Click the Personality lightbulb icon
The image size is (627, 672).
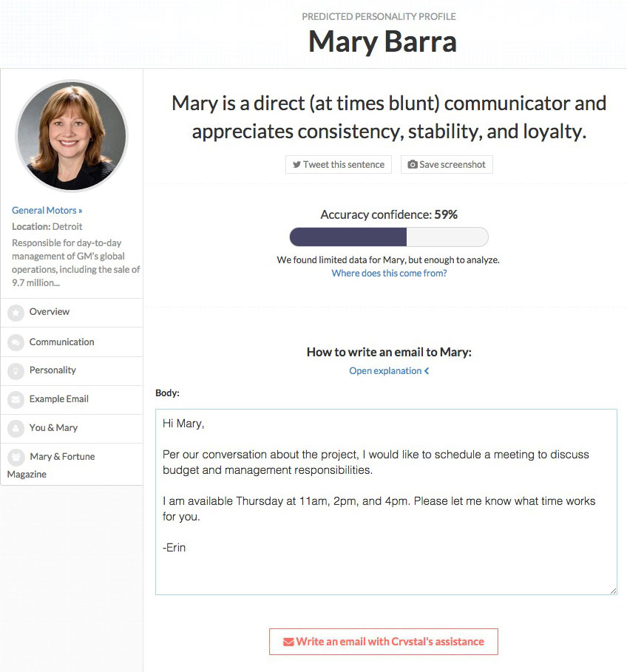(x=16, y=370)
